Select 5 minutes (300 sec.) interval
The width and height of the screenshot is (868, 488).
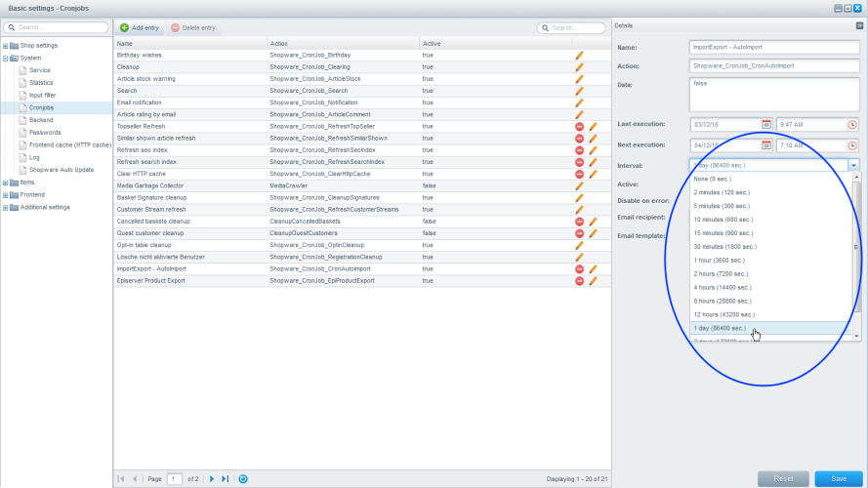(769, 206)
